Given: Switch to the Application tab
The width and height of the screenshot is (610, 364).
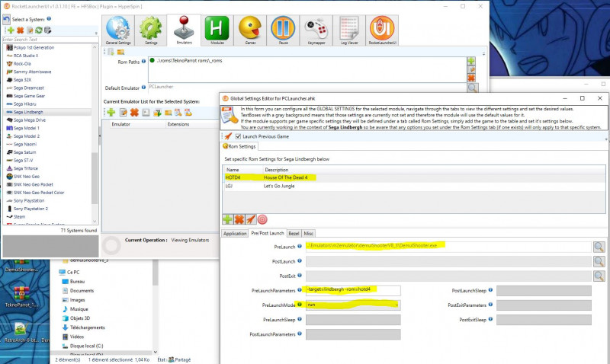Looking at the screenshot, I should click(235, 234).
